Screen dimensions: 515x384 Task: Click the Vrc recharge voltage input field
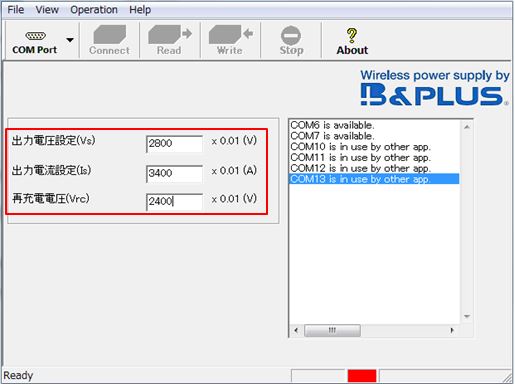point(174,202)
